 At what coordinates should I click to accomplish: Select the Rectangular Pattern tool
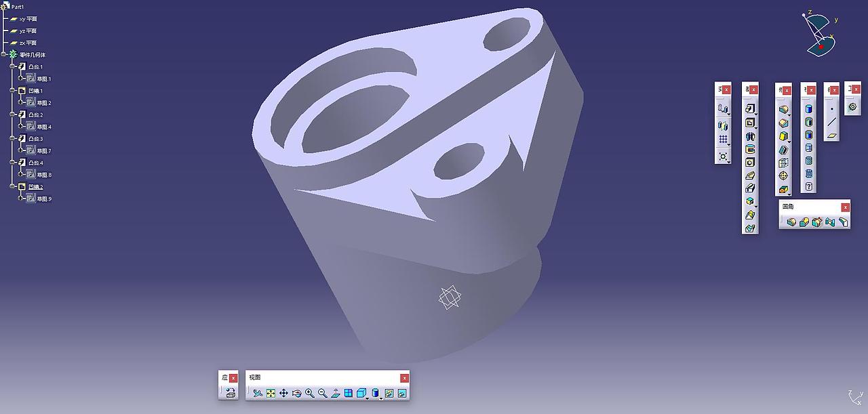723,139
